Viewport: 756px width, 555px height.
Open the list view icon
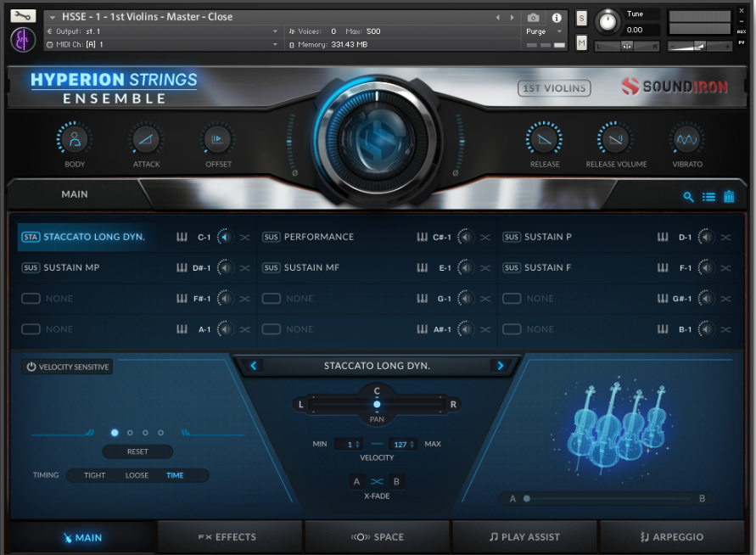click(x=708, y=197)
